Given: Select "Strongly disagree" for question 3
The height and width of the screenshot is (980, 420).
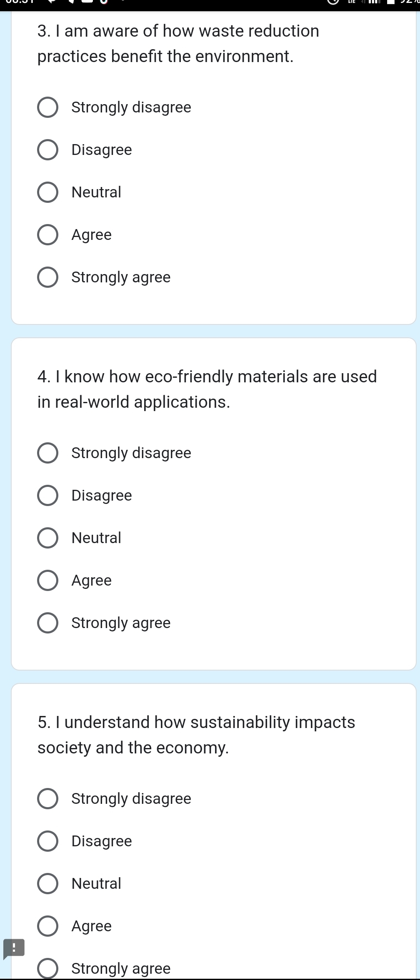Looking at the screenshot, I should point(48,107).
